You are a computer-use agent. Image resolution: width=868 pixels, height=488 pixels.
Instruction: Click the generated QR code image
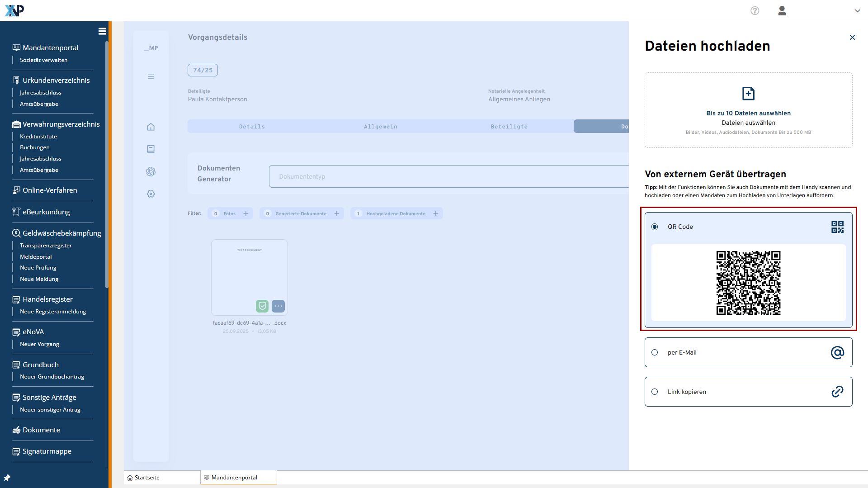coord(749,283)
